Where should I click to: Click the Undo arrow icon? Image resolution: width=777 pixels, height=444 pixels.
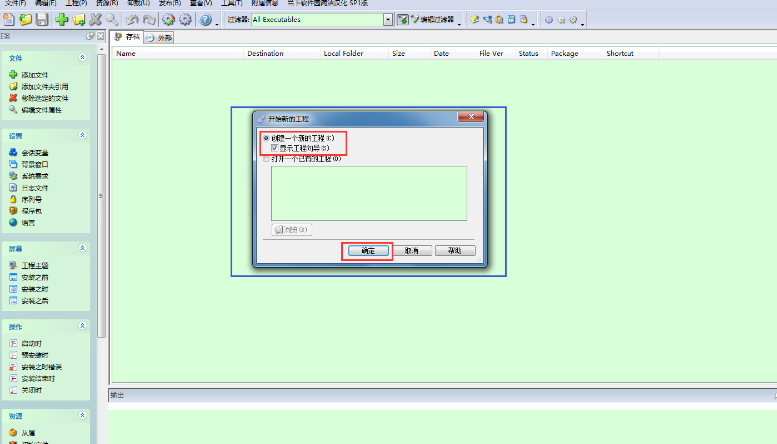[131, 19]
